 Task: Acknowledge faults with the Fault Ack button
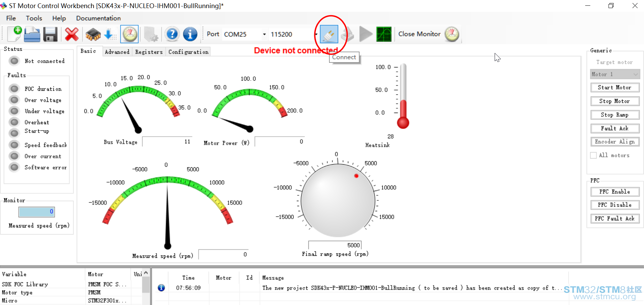(615, 128)
